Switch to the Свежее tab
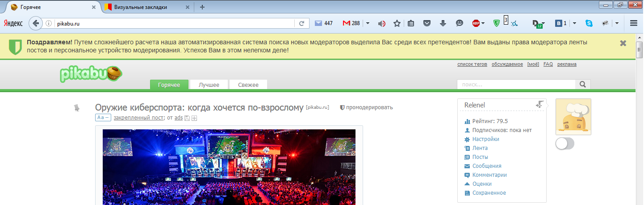The height and width of the screenshot is (205, 644). [x=248, y=85]
